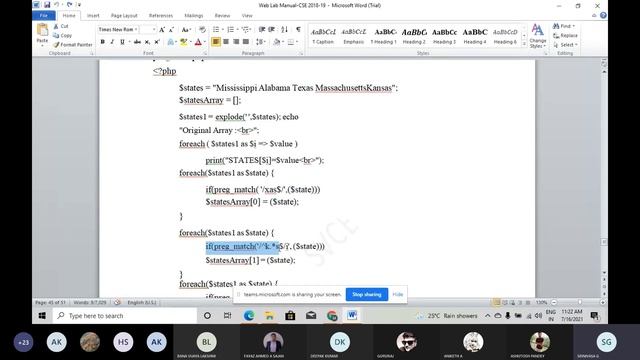Activate the Format Painter tool
Image resolution: width=640 pixels, height=360 pixels.
pyautogui.click(x=73, y=44)
